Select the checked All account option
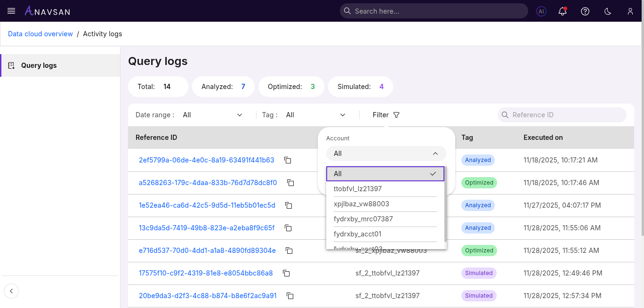Image resolution: width=644 pixels, height=308 pixels. [x=385, y=174]
